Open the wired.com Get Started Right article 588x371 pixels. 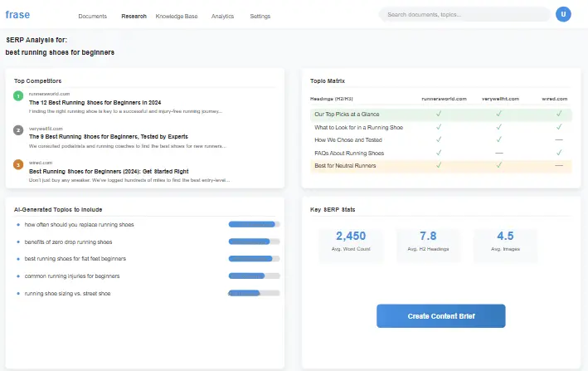click(109, 171)
